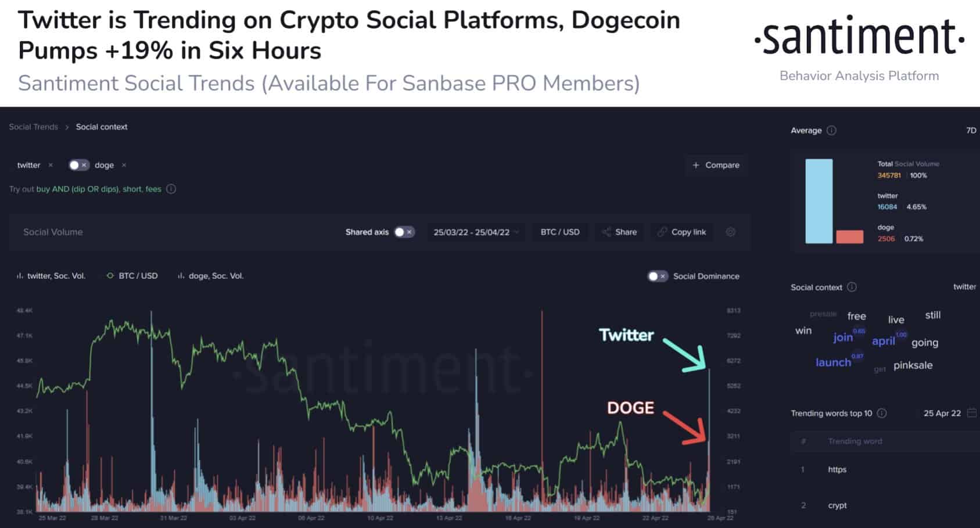Image resolution: width=980 pixels, height=528 pixels.
Task: Click info icon beside Trending words top 10
Action: (x=882, y=413)
